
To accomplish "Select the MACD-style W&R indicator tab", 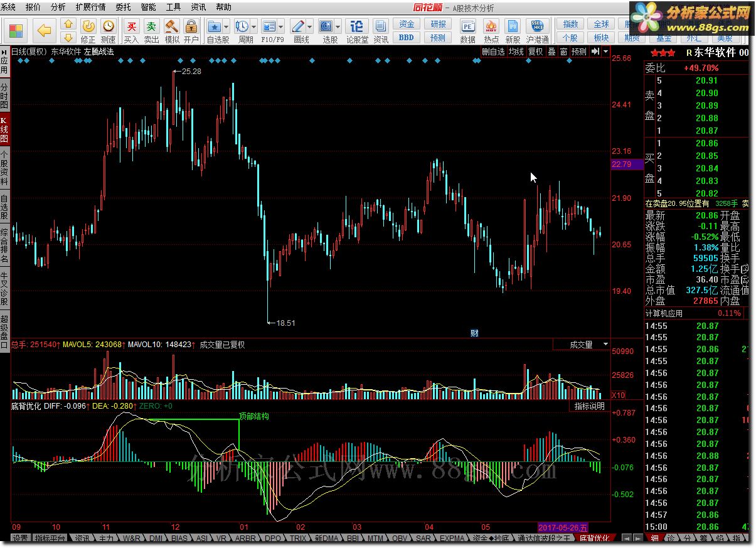I will click(131, 539).
